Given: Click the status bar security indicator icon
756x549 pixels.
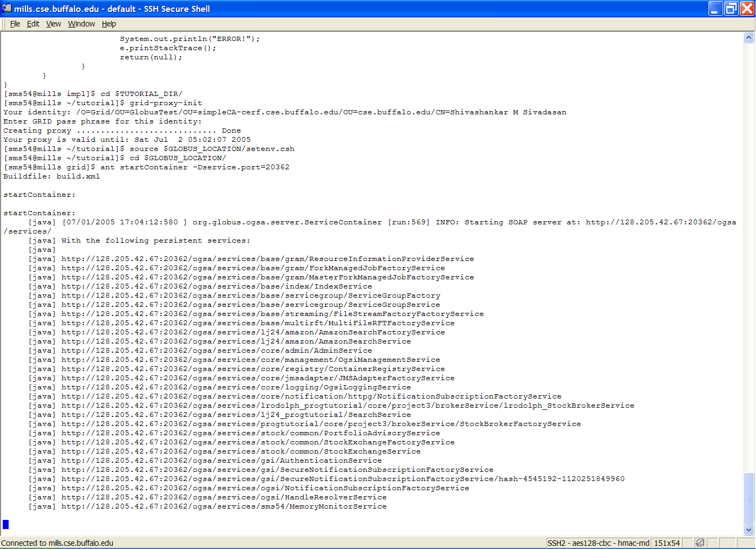Looking at the screenshot, I should click(x=699, y=543).
